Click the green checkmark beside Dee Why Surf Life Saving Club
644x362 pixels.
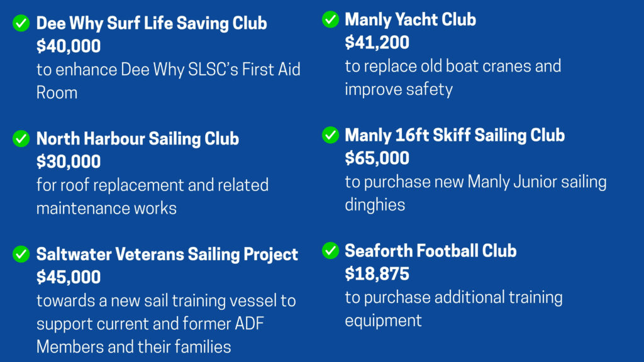click(x=21, y=23)
